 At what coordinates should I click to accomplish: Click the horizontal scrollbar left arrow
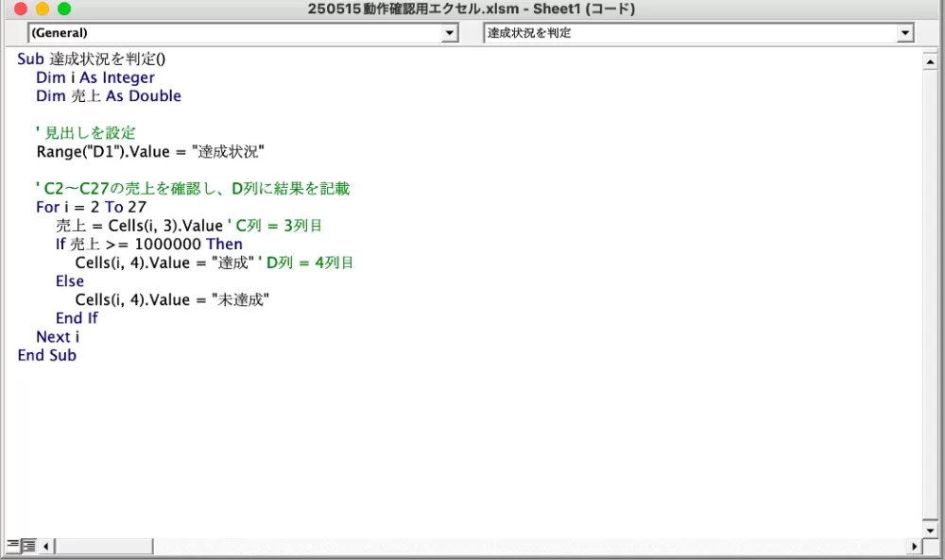click(46, 546)
